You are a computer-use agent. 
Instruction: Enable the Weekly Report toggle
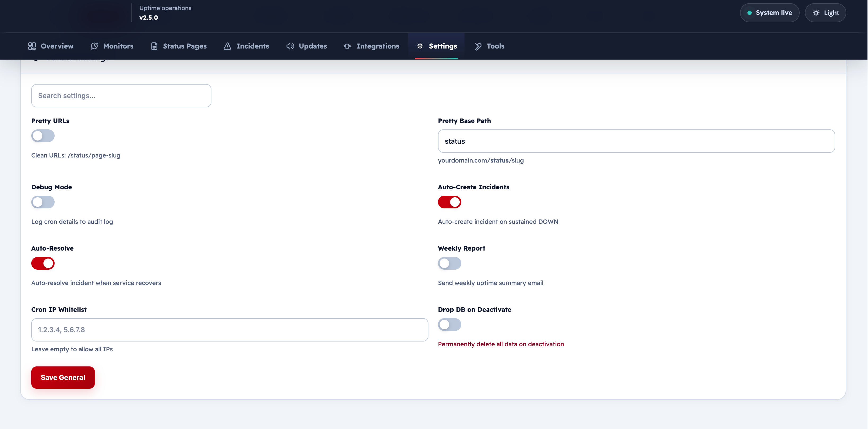click(449, 263)
